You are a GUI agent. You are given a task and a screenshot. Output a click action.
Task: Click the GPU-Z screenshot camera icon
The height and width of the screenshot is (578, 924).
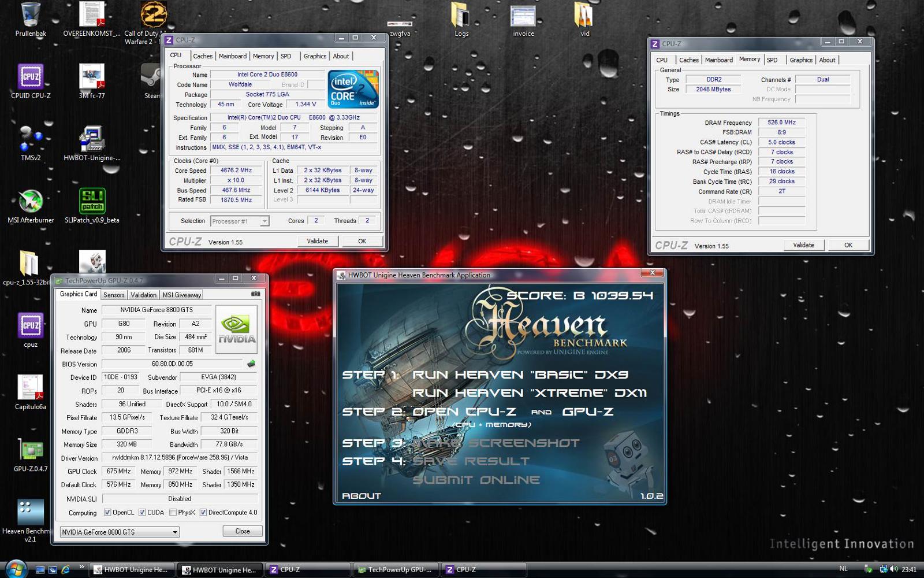click(x=255, y=294)
